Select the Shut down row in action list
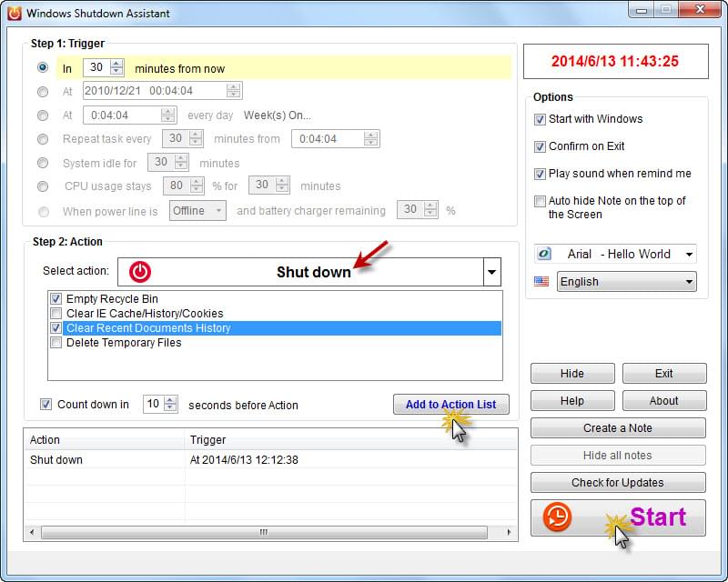This screenshot has height=582, width=728. point(56,460)
